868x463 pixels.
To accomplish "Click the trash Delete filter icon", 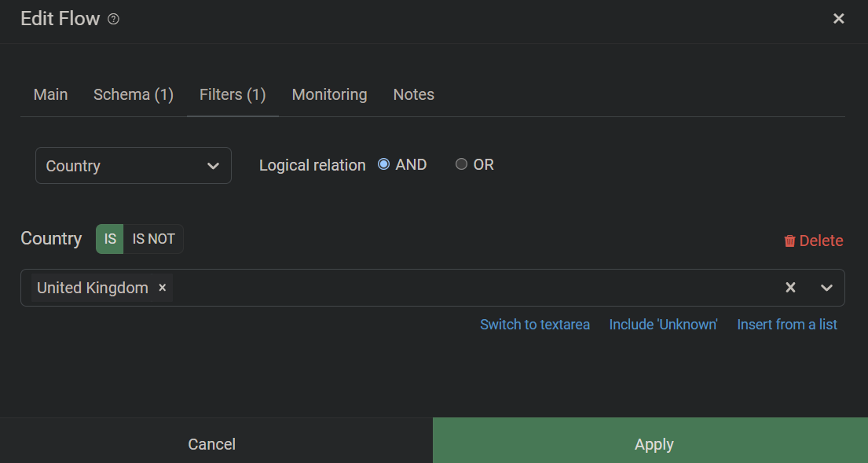I will click(x=790, y=241).
